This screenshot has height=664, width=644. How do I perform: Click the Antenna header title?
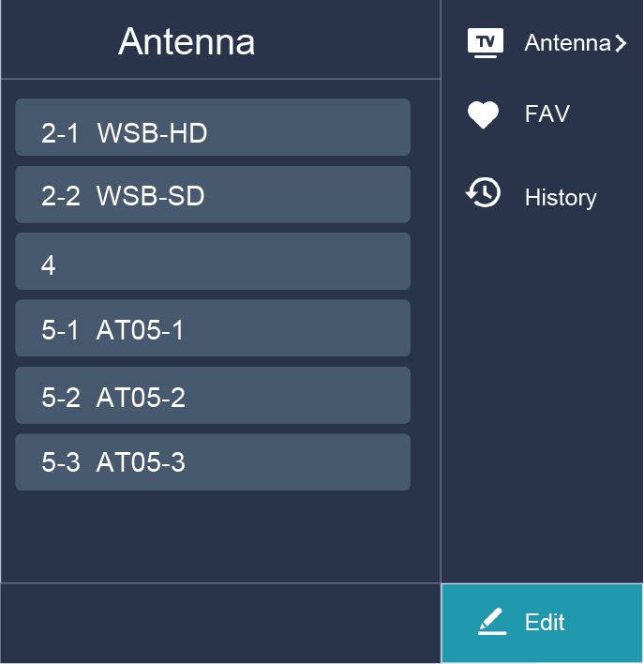[187, 42]
